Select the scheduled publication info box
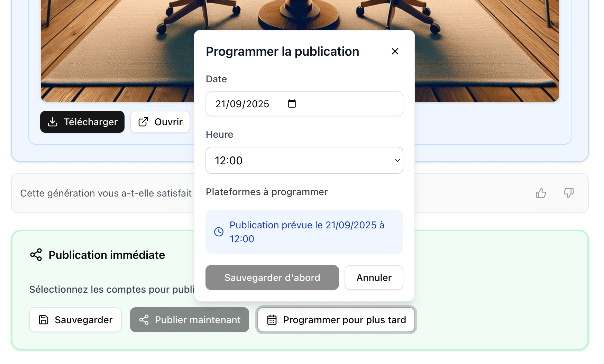This screenshot has width=604, height=364. (304, 232)
